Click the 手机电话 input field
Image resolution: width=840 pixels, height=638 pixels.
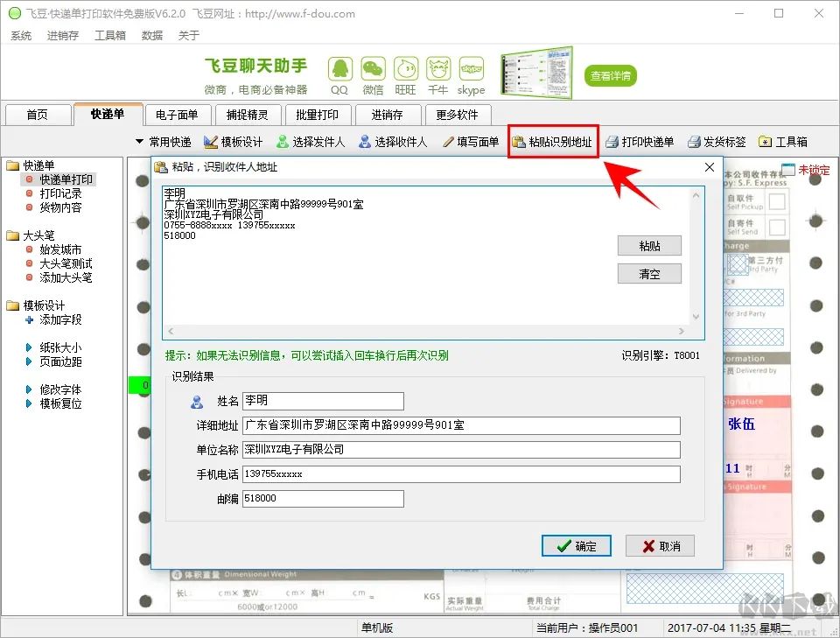[461, 474]
